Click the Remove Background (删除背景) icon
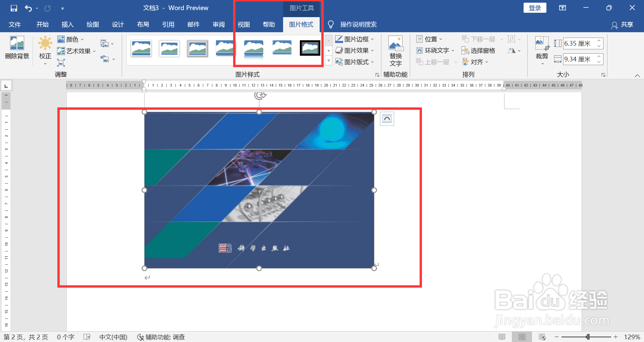This screenshot has width=644, height=342. [17, 43]
